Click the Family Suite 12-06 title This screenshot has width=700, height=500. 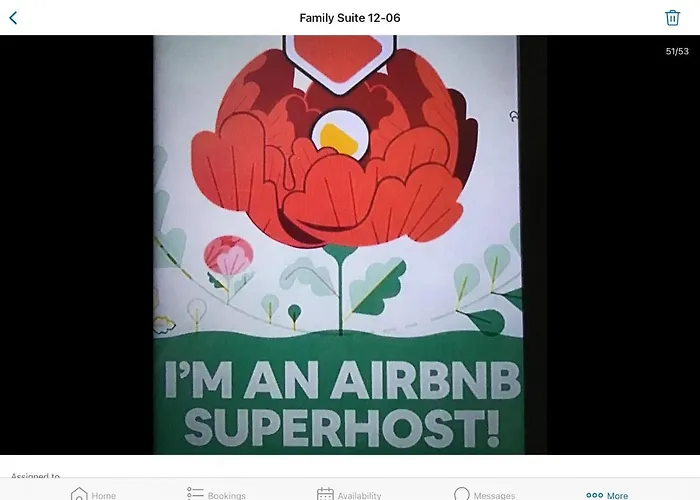(350, 18)
